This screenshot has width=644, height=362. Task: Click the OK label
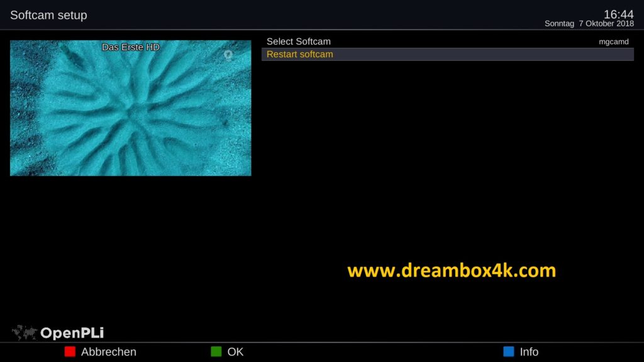click(235, 352)
